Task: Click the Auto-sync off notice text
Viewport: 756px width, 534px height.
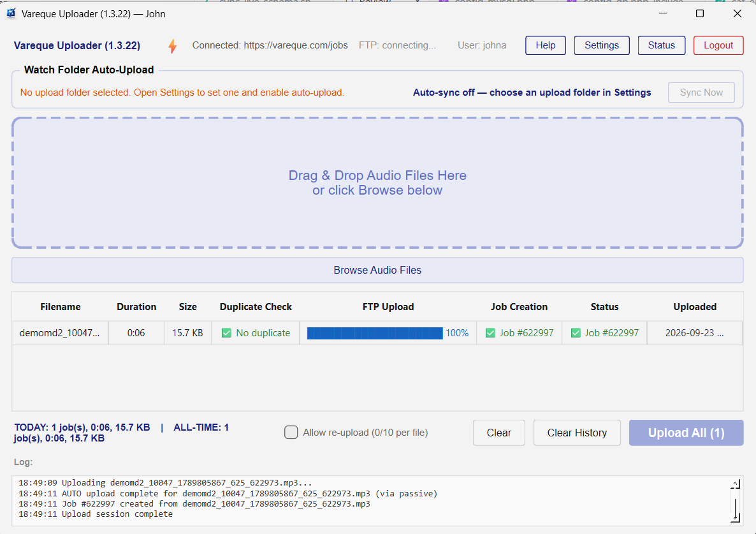Action: point(532,93)
